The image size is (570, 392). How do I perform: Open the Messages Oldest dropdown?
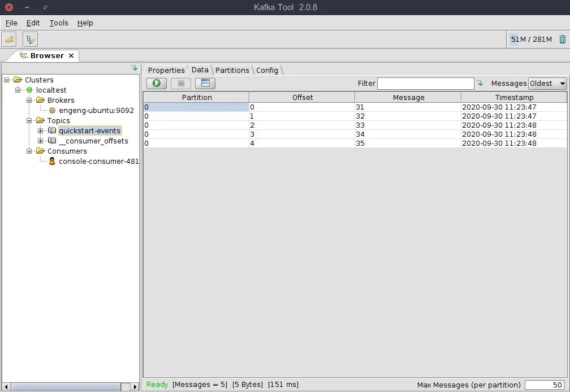(547, 84)
